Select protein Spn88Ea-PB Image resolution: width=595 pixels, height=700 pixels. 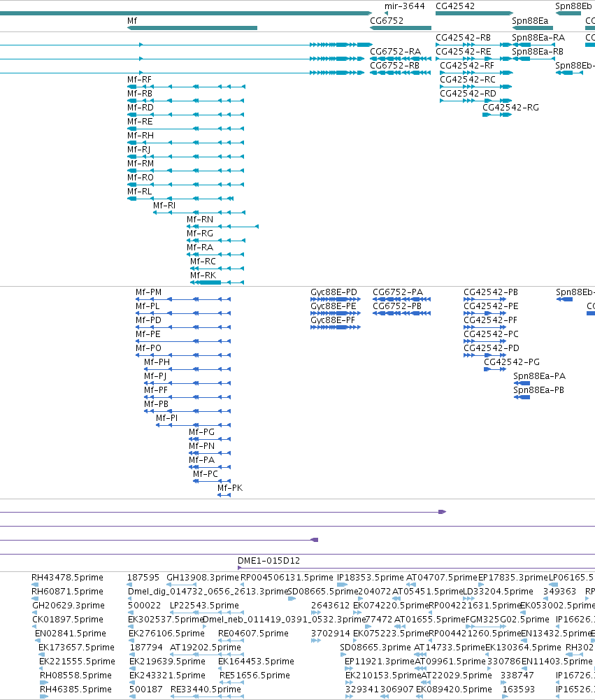(x=538, y=390)
